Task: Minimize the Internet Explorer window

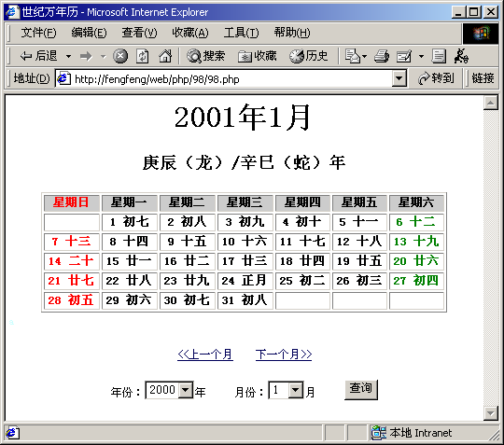Action: (458, 12)
